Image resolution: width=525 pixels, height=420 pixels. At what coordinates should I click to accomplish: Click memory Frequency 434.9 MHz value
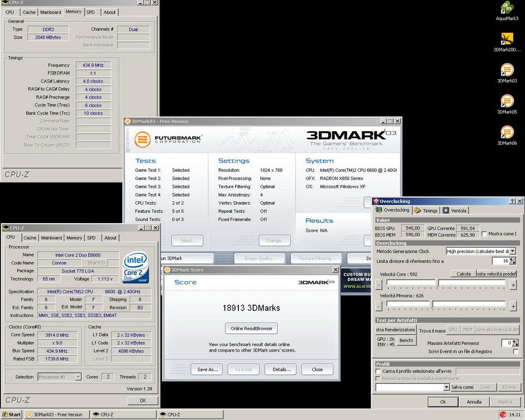coord(93,65)
